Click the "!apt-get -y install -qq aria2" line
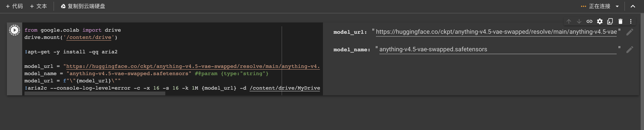The width and height of the screenshot is (644, 130). coord(71,52)
